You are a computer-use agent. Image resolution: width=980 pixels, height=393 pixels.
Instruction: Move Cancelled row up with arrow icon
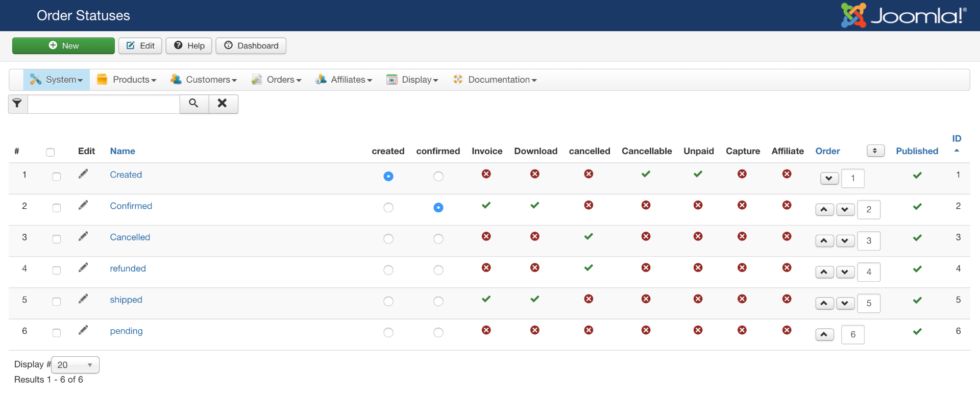[824, 241]
